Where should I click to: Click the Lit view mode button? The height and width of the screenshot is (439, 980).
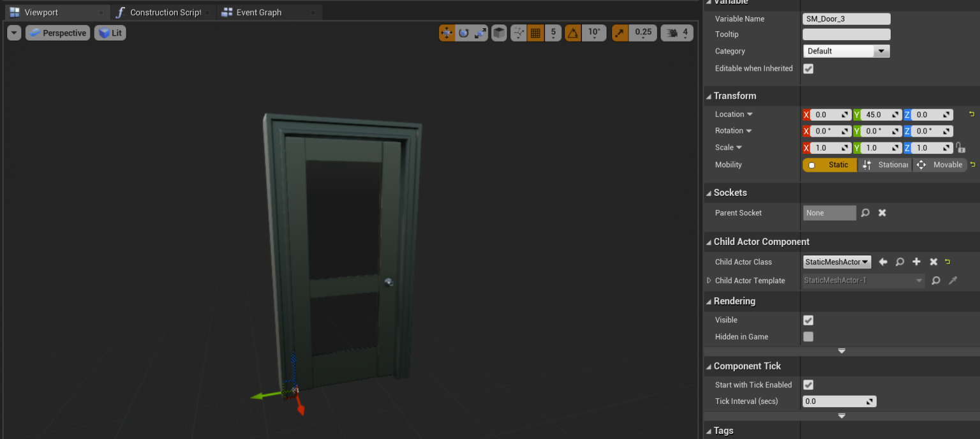[x=110, y=33]
